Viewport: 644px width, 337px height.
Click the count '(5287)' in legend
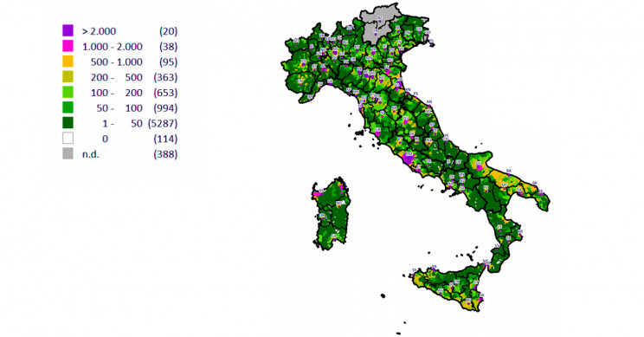[163, 123]
